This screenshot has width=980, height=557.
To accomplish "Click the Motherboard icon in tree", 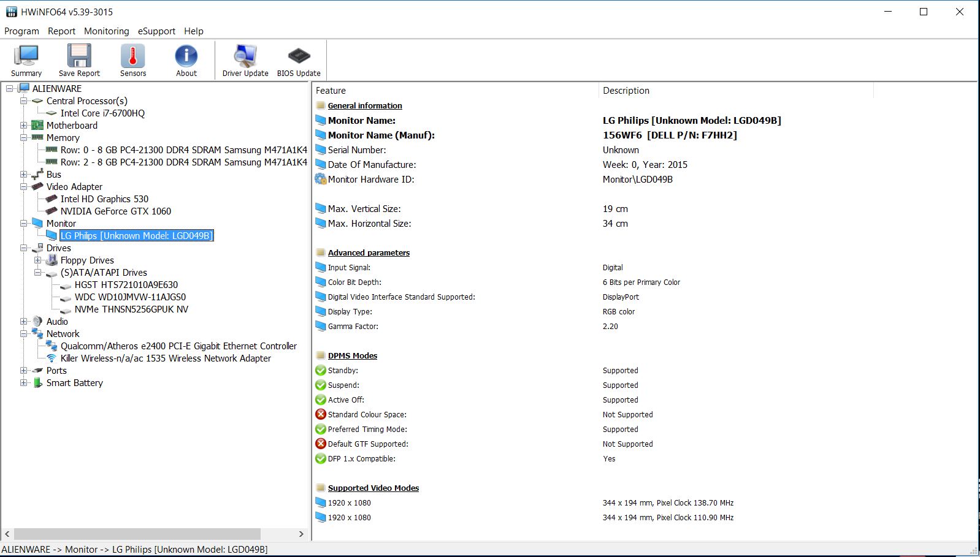I will coord(37,125).
